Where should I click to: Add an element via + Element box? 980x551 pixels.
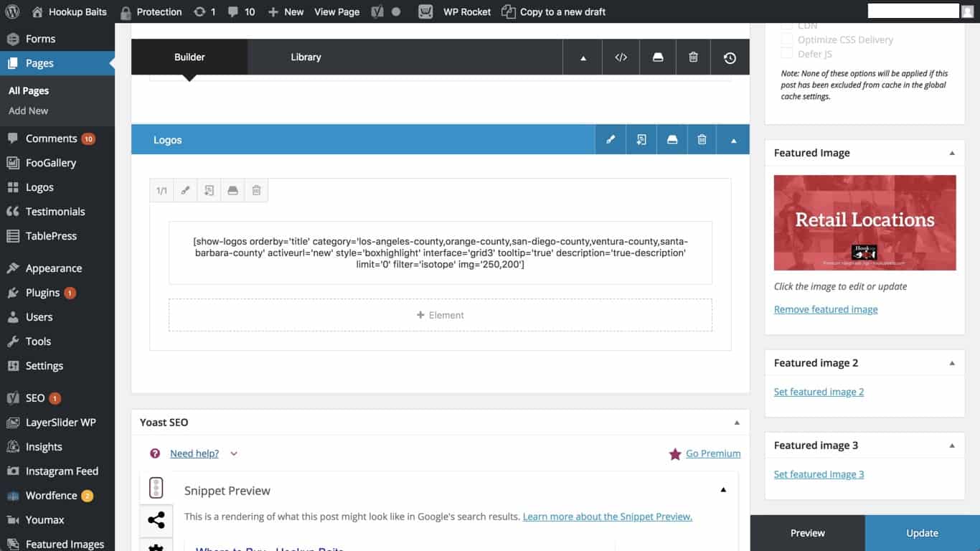(x=440, y=315)
